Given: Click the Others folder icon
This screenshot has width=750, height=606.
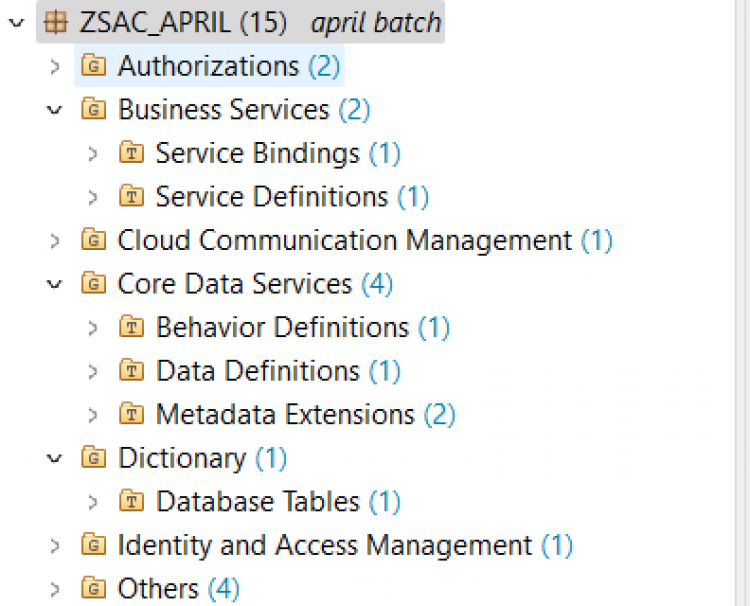Looking at the screenshot, I should (x=93, y=588).
